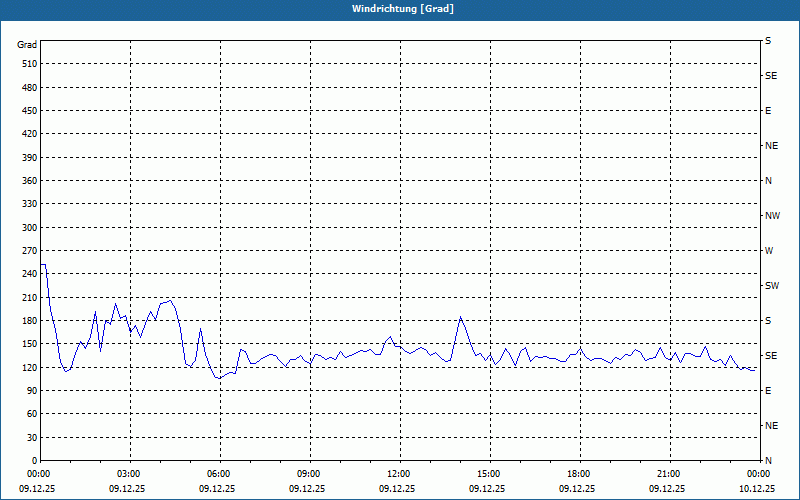Click the NW compass label on the right axis
The width and height of the screenshot is (800, 500).
point(772,216)
